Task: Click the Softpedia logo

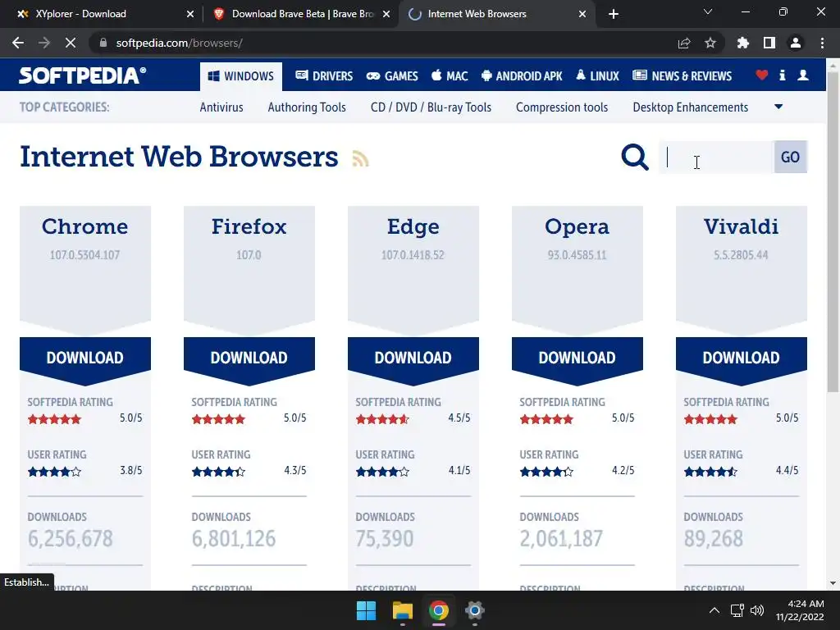Action: [x=83, y=75]
